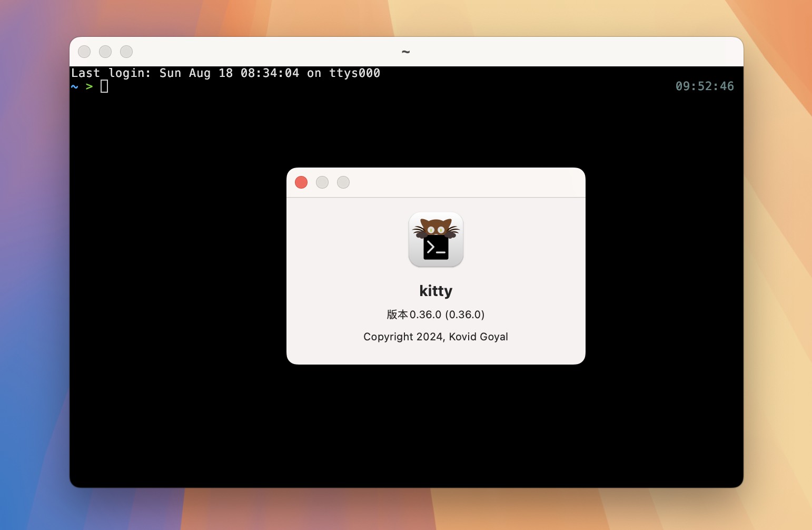Click the greyed minimize button of the terminal window
Screen dimensions: 812x530
105,52
